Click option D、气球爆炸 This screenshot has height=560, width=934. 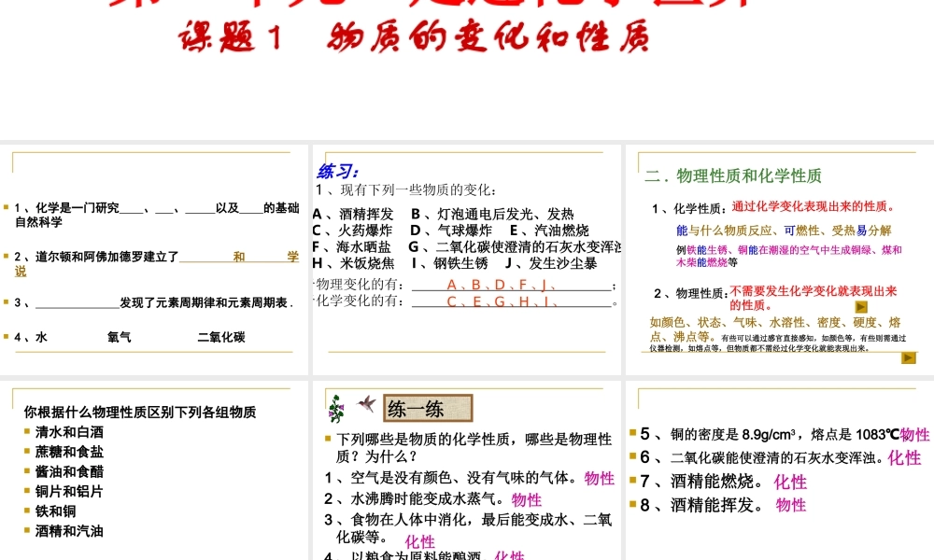(451, 230)
